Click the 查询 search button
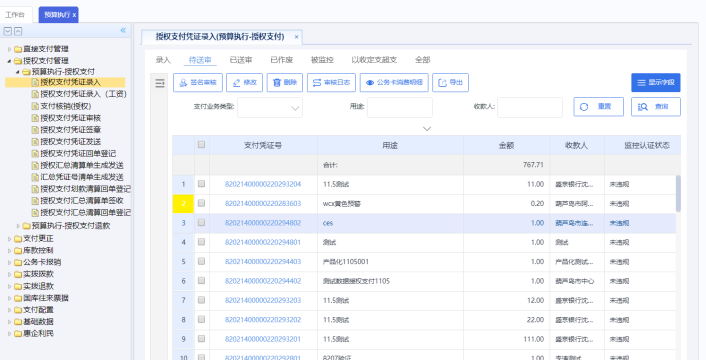 pos(656,107)
